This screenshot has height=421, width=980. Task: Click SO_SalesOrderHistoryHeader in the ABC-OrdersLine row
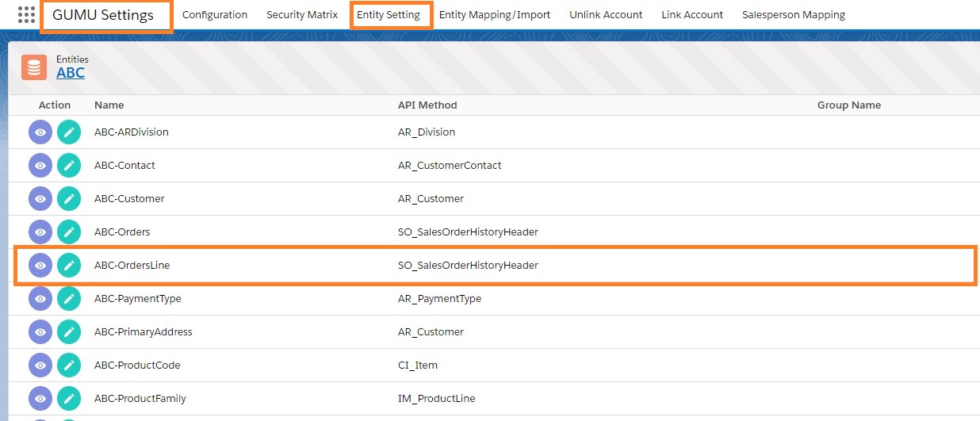[468, 266]
